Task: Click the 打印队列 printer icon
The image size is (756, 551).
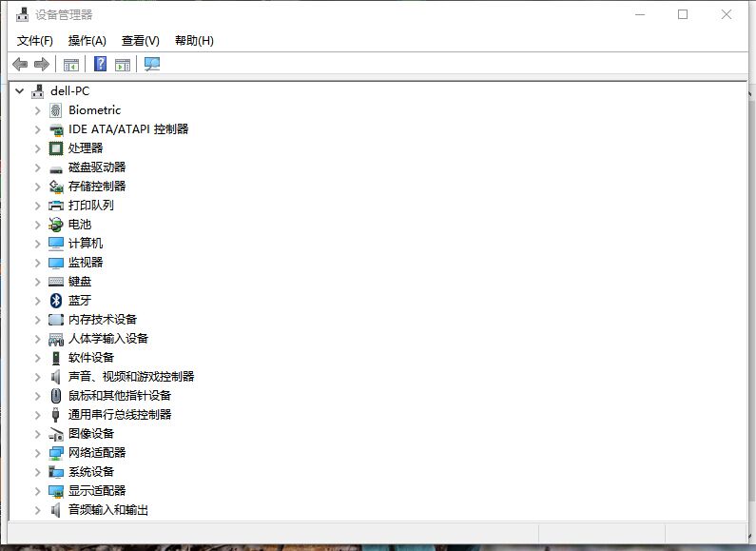Action: 56,206
